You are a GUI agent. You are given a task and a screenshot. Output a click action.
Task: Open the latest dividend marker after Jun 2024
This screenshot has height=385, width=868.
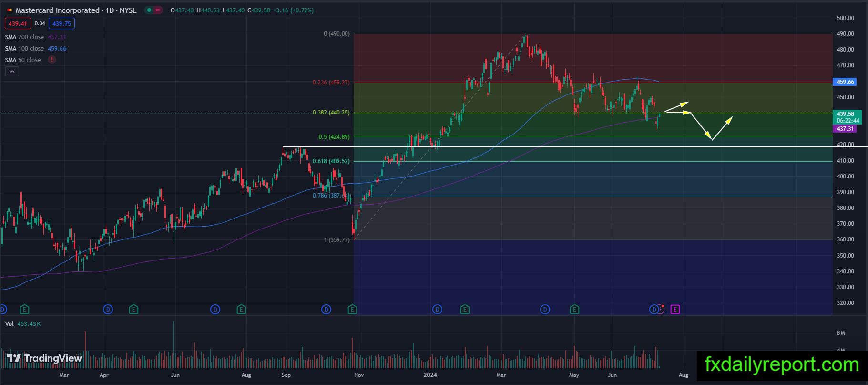point(654,310)
